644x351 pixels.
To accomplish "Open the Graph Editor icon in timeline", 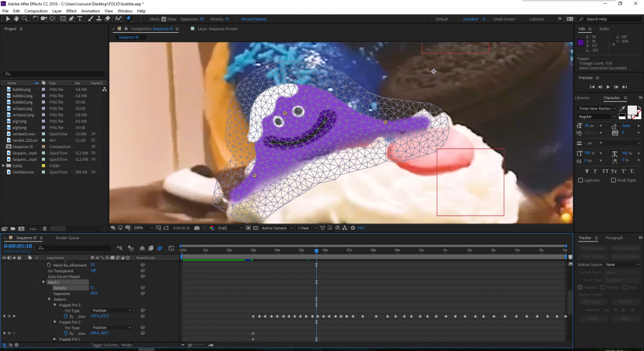I will [171, 248].
